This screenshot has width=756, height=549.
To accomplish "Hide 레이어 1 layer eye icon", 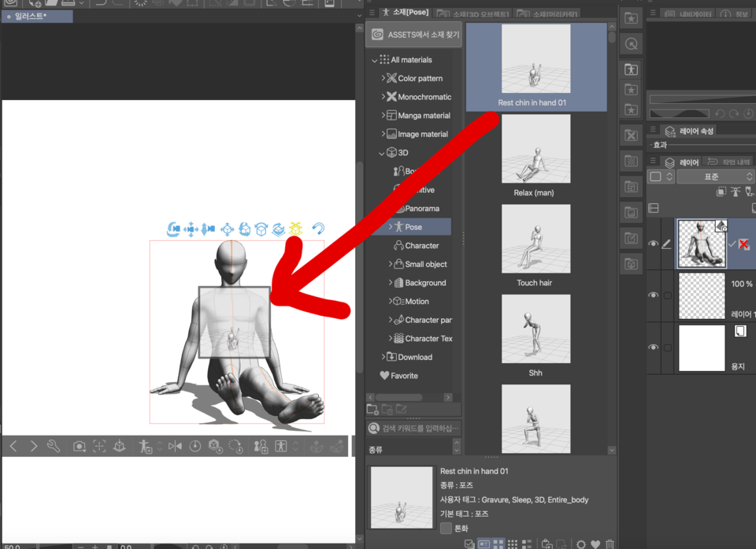I will click(x=654, y=295).
